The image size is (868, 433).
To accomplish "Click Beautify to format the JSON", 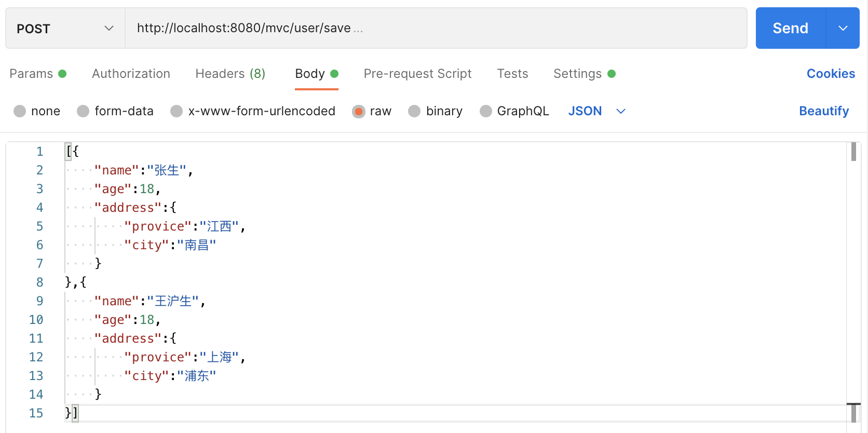I will pyautogui.click(x=824, y=111).
